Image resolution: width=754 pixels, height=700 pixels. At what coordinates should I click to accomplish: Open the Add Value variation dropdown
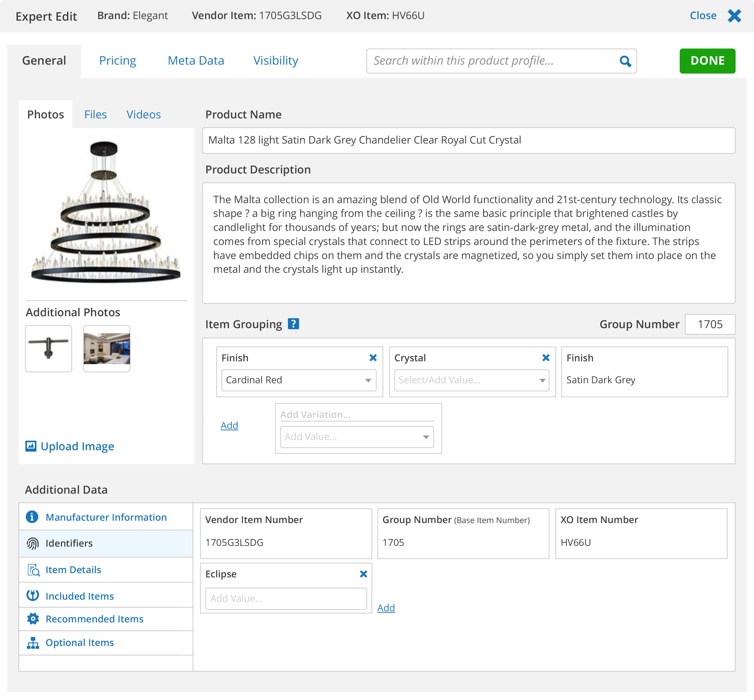(x=357, y=437)
